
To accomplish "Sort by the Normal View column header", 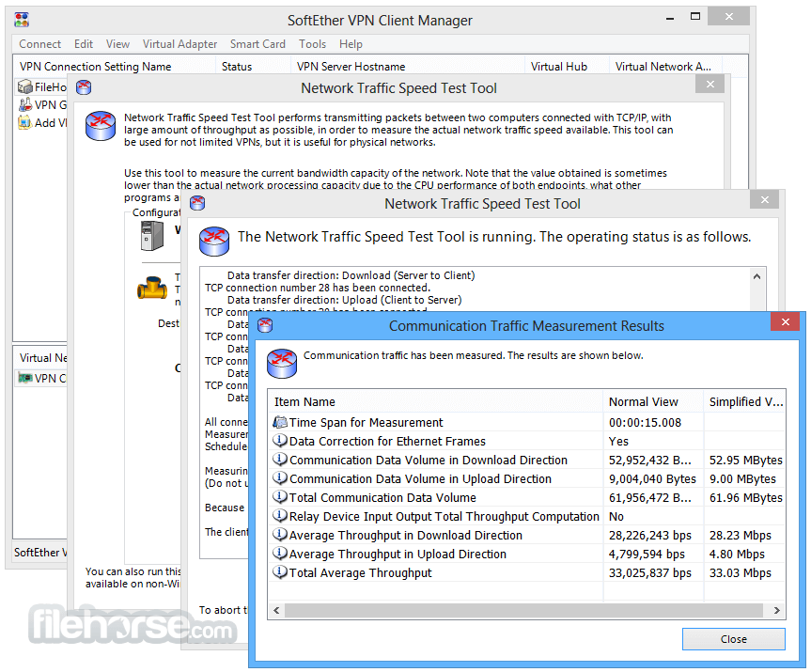I will click(x=653, y=402).
